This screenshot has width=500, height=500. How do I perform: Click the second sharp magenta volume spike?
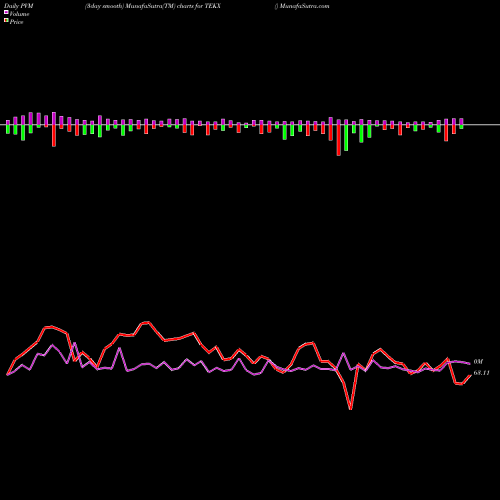tap(119, 349)
